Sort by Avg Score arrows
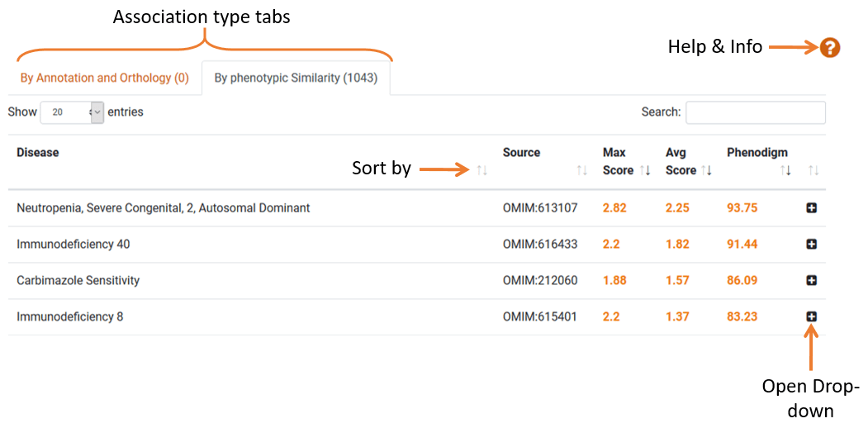The width and height of the screenshot is (868, 428). pyautogui.click(x=707, y=170)
